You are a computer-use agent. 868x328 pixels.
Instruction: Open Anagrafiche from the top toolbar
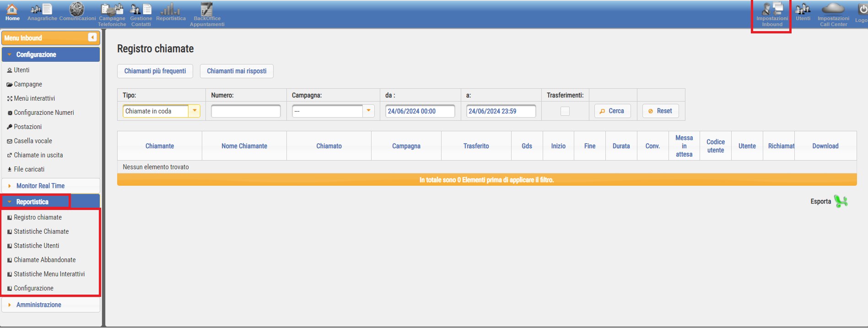pos(42,12)
